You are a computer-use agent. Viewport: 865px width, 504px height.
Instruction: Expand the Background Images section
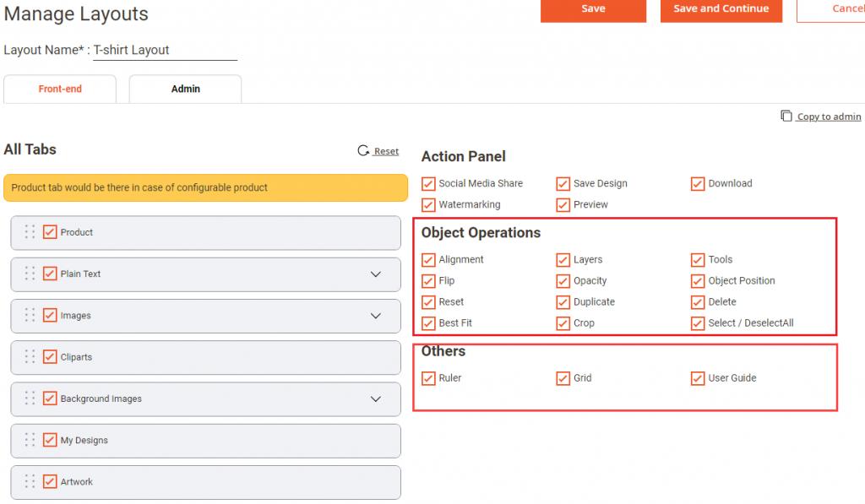tap(375, 398)
